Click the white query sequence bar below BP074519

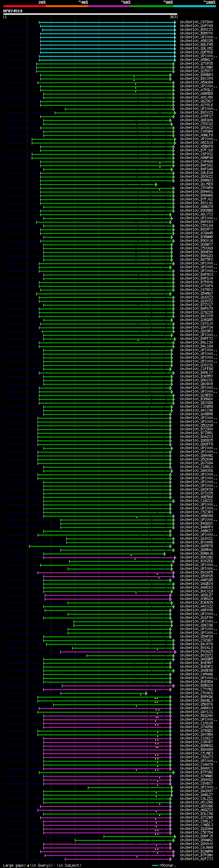[90, 14]
